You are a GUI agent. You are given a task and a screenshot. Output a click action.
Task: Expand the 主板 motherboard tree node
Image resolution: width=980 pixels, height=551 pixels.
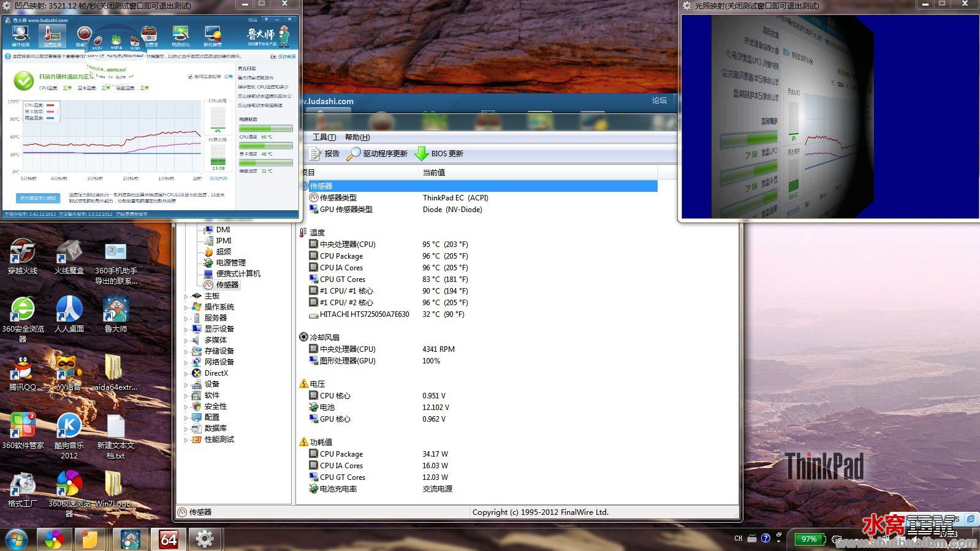tap(186, 297)
